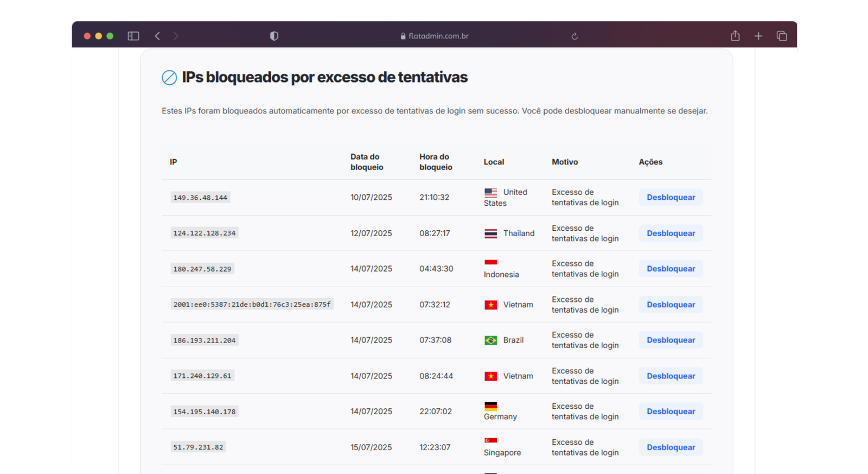Click the date 15/07/2025
The height and width of the screenshot is (474, 868).
371,447
